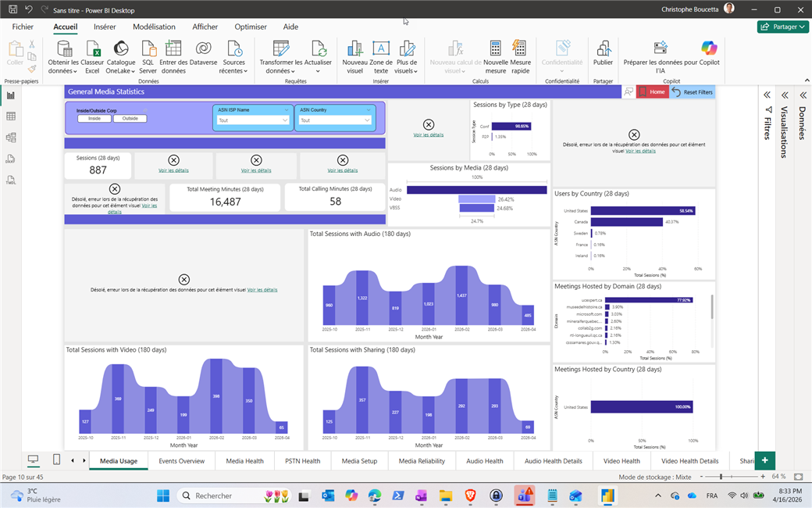The width and height of the screenshot is (812, 508).
Task: Toggle the Inside slicer option
Action: coord(94,119)
